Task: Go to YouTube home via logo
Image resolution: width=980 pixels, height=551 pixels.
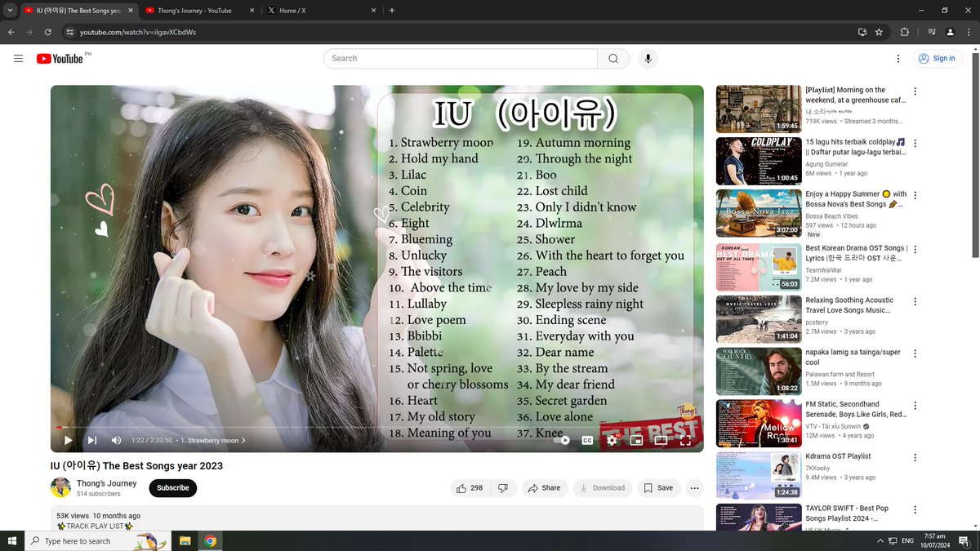Action: (60, 59)
